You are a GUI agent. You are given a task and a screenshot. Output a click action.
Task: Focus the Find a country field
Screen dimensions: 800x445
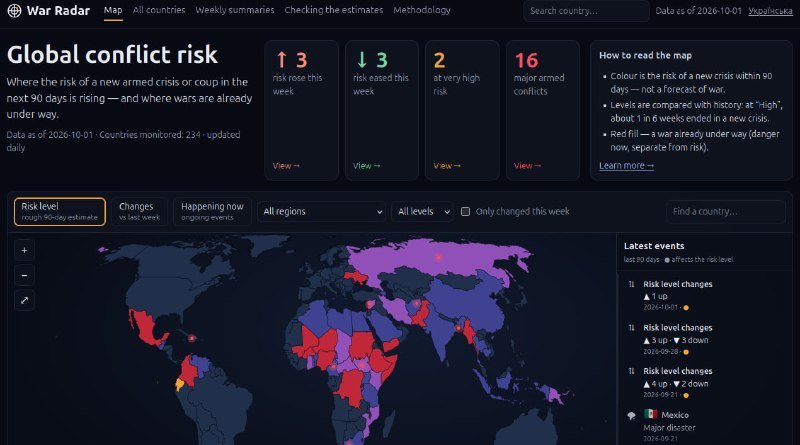(726, 211)
